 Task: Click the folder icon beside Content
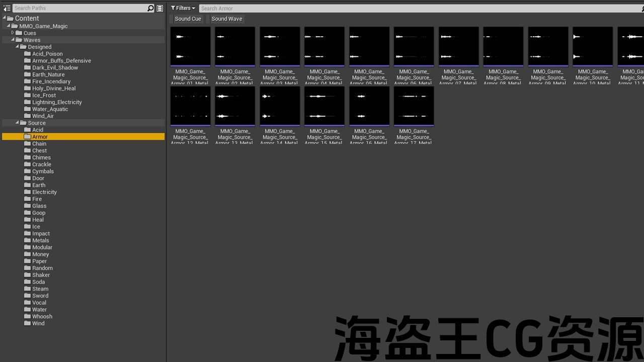[x=10, y=19]
